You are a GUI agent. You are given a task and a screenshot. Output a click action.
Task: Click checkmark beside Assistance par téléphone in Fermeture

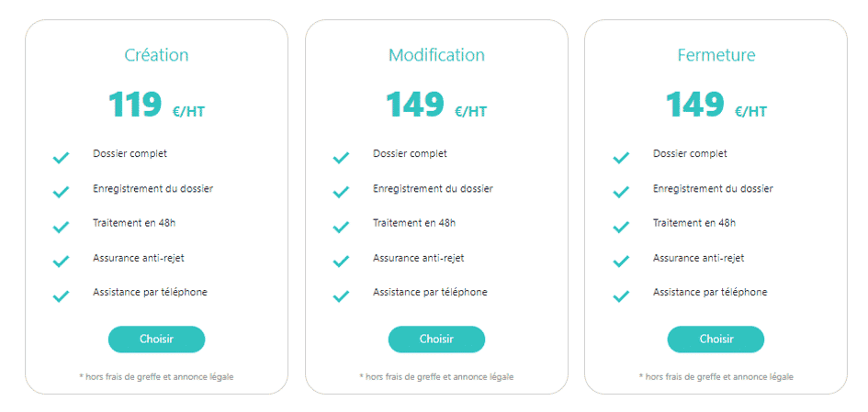(621, 296)
